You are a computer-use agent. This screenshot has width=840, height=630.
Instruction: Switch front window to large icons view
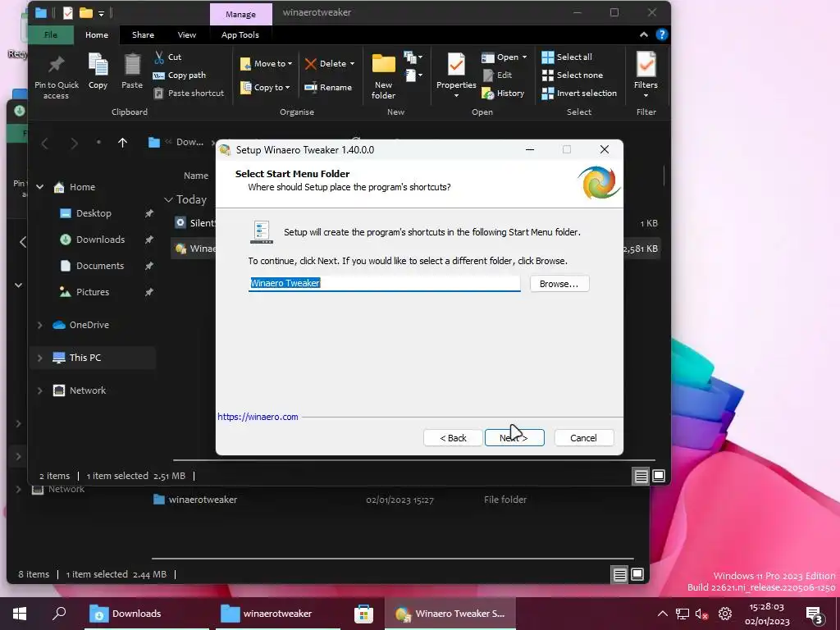point(659,476)
